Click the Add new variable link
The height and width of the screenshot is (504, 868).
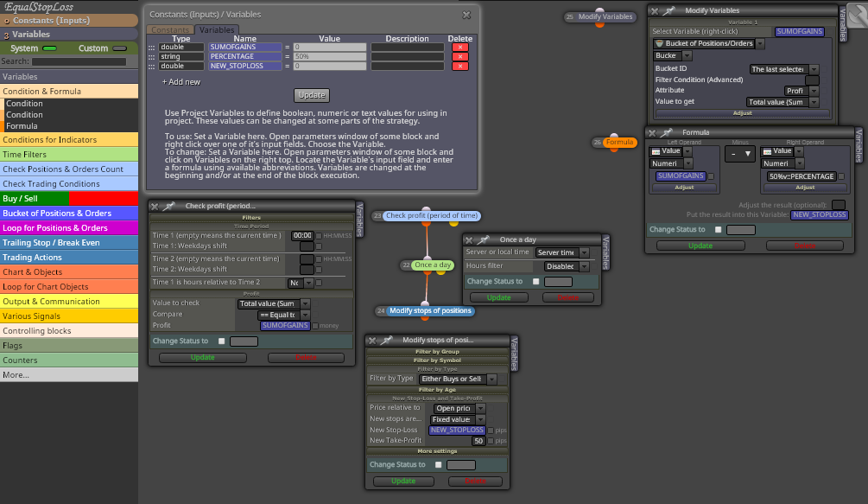[181, 82]
